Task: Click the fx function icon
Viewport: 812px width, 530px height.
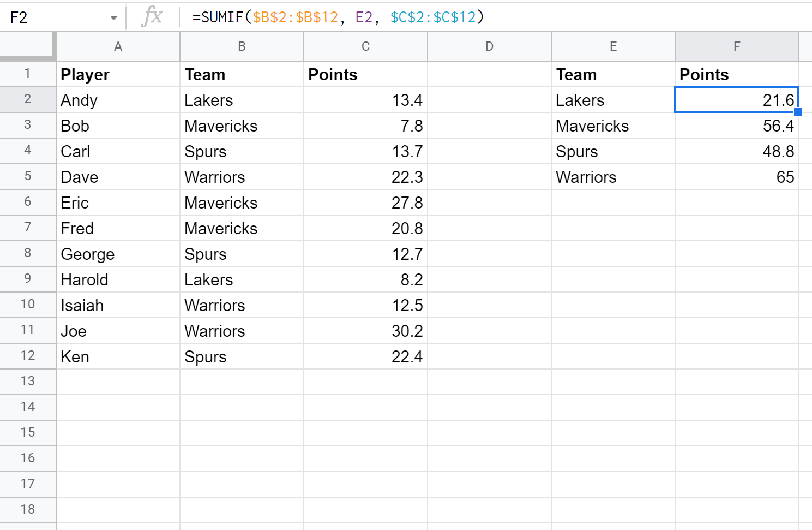Action: [x=152, y=17]
